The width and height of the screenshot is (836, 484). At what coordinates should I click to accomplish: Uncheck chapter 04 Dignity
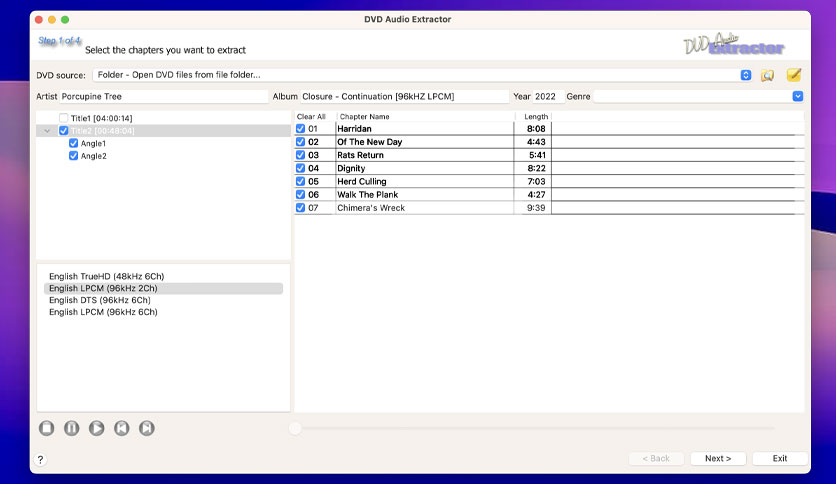click(300, 168)
